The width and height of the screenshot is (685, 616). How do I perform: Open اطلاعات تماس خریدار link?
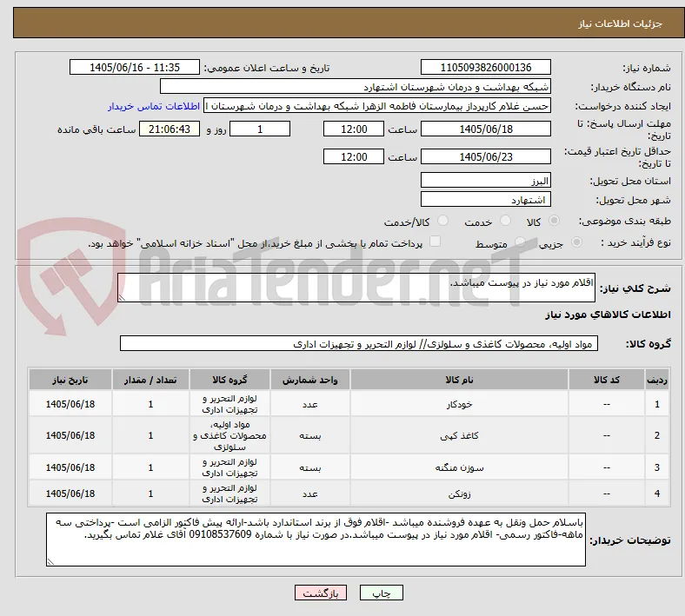click(x=154, y=106)
